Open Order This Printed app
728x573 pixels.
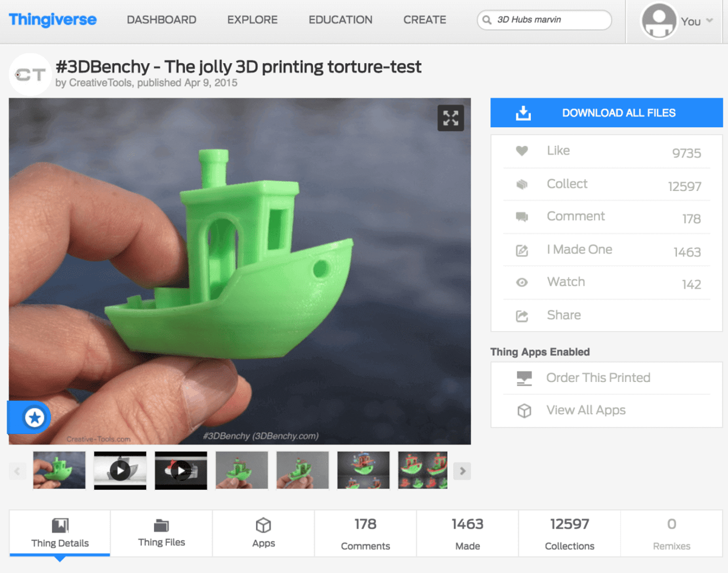pyautogui.click(x=598, y=378)
